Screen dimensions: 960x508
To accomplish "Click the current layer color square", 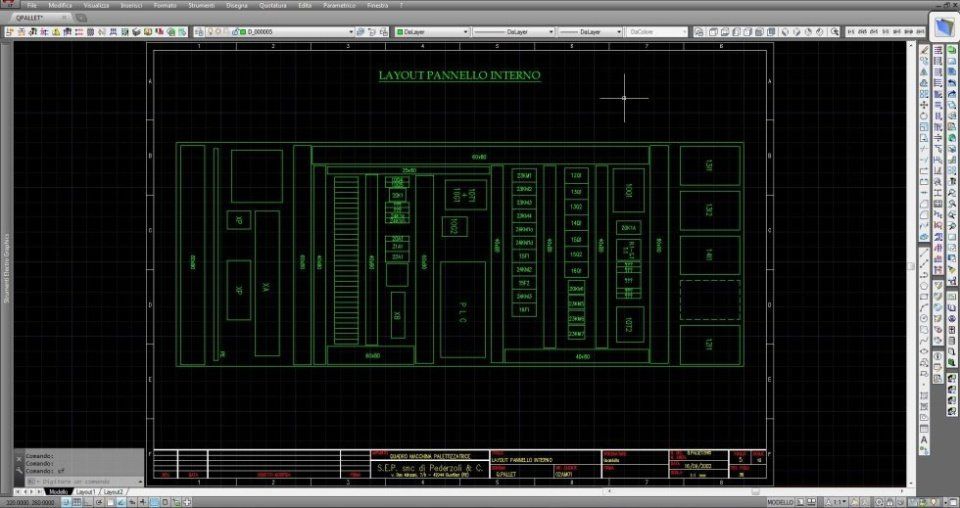I will point(242,32).
